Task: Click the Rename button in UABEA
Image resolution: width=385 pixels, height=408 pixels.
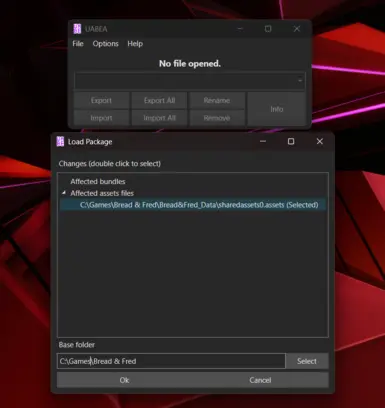Action: (x=217, y=100)
